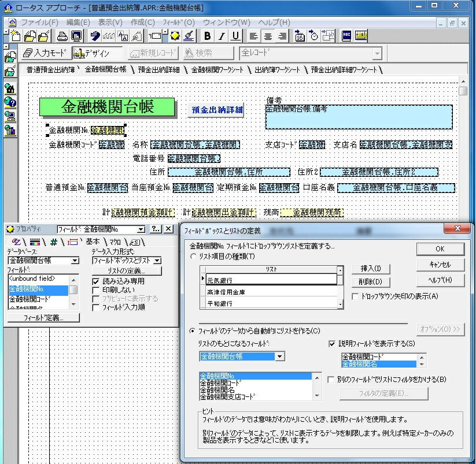Viewport: 476px width, 464px height.
Task: Click the printer icon
Action: point(62,36)
